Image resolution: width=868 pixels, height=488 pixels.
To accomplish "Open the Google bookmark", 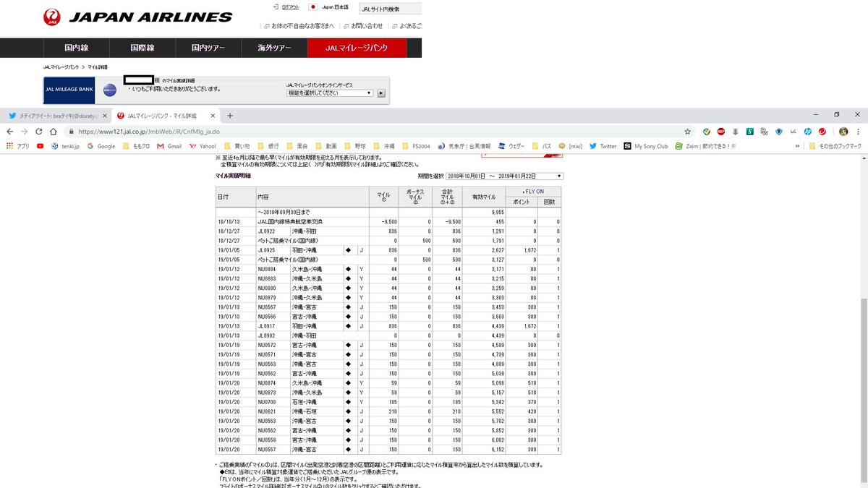I will 101,146.
